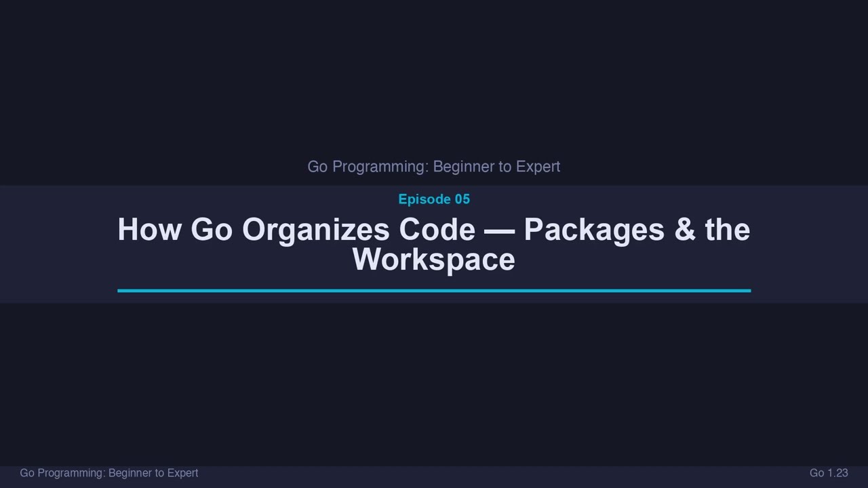
Task: Click the centered "Go Programming: Beginner to Expert" subtitle
Action: tap(434, 167)
